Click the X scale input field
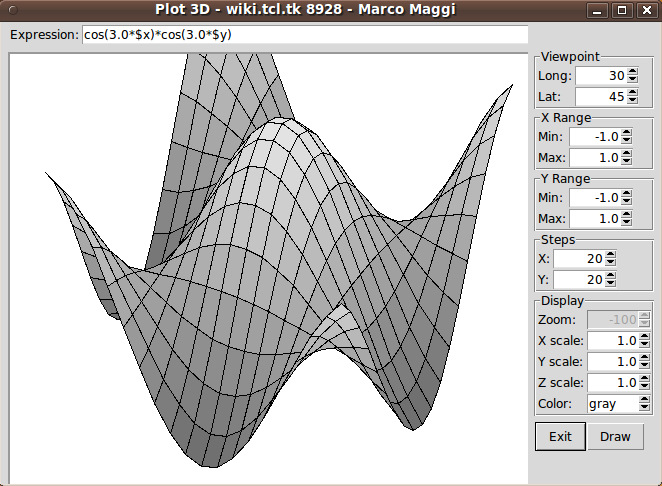Image resolution: width=662 pixels, height=486 pixels. click(613, 340)
